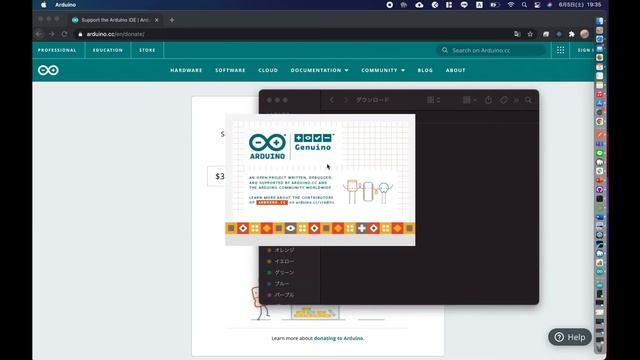Open the Arduino apps grid icon
The image size is (640, 360).
pyautogui.click(x=560, y=50)
